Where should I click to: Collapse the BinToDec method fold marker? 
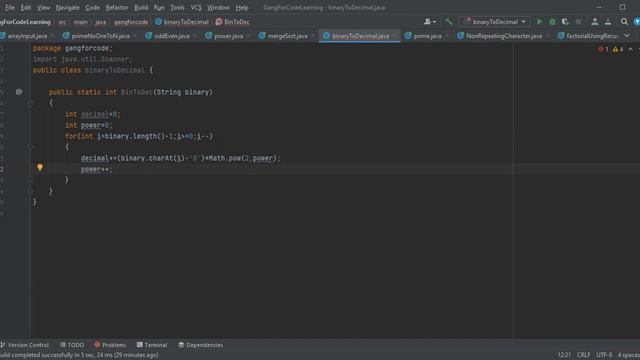coord(30,103)
